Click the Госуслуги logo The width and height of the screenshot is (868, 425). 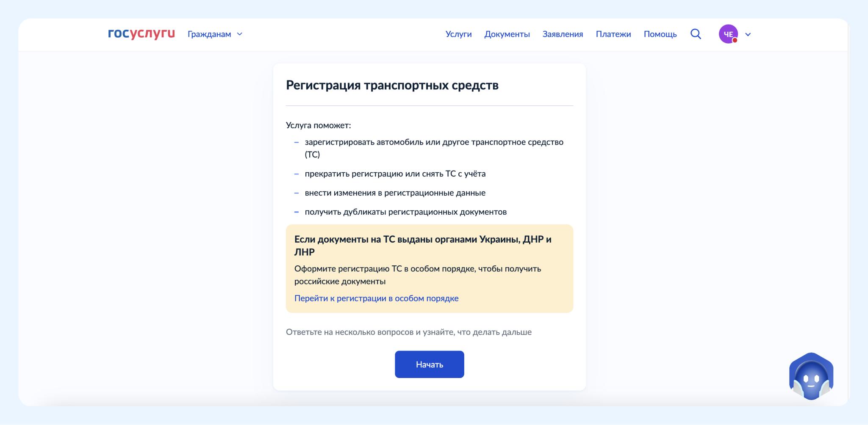coord(141,34)
